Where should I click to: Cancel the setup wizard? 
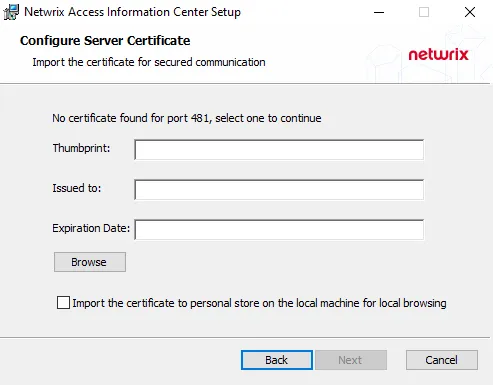click(442, 360)
